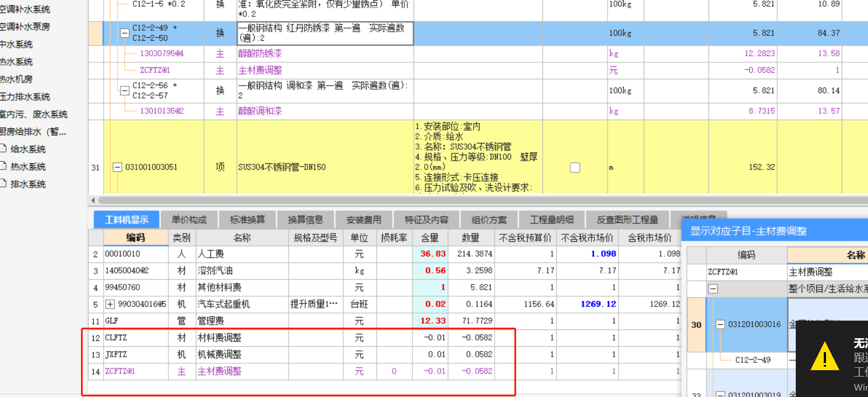Select 厨房给排水 node in left tree
Screen dimensions: 868x397
click(x=33, y=132)
